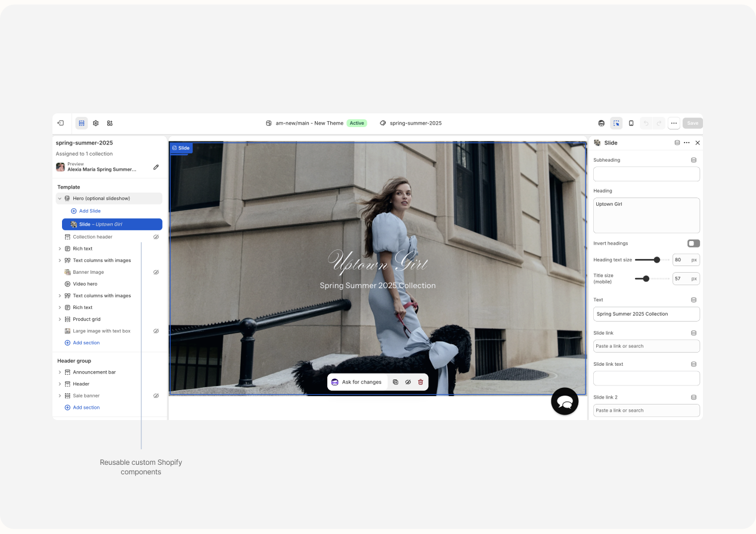756x534 pixels.
Task: Open the chat bubble widget
Action: click(565, 401)
